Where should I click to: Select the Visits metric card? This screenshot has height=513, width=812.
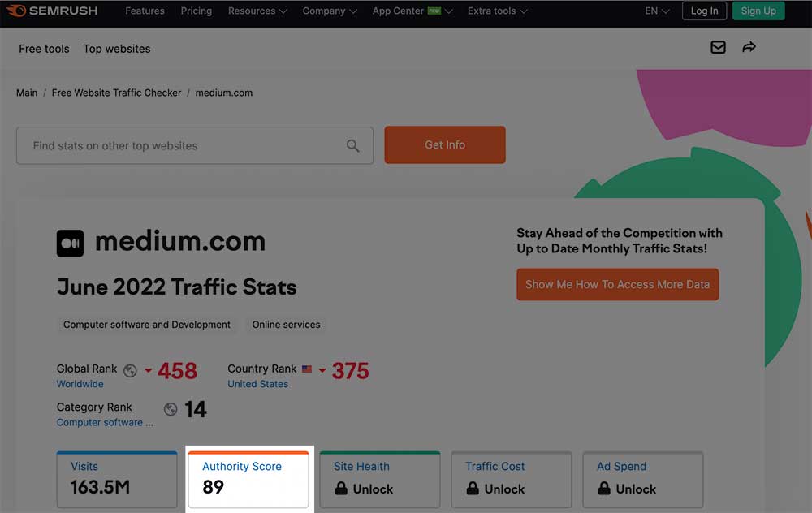point(117,480)
